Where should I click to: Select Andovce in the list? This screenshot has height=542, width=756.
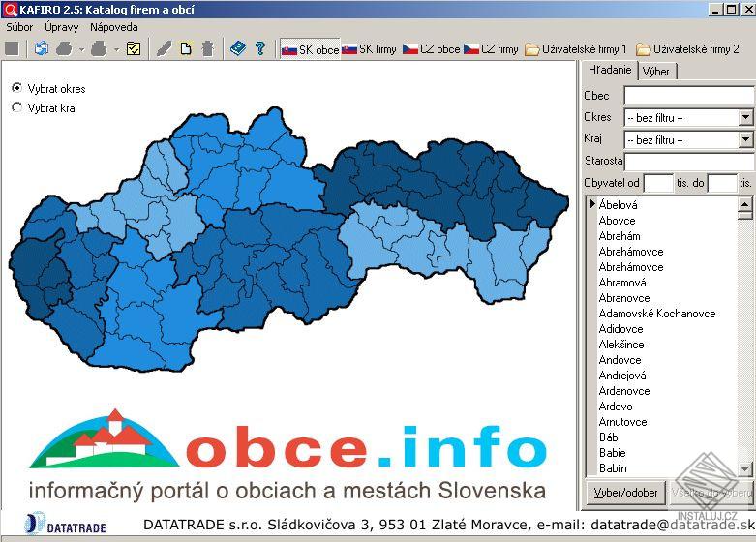pos(620,360)
